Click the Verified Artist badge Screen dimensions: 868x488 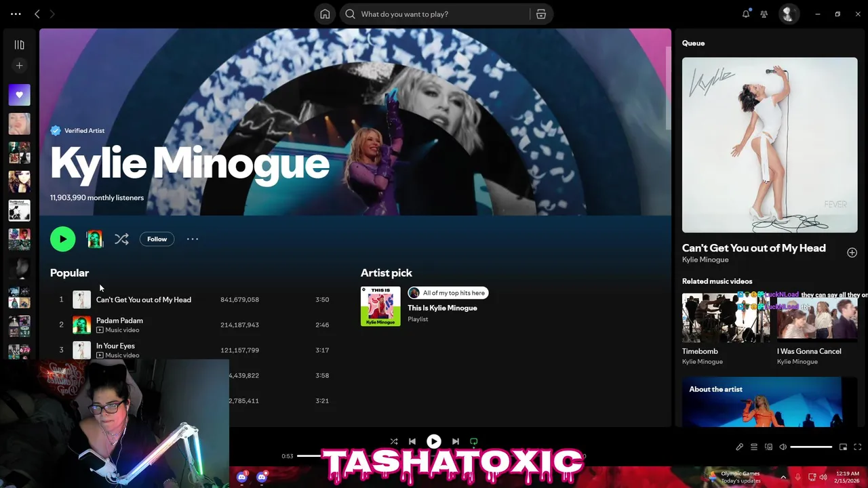pos(77,131)
